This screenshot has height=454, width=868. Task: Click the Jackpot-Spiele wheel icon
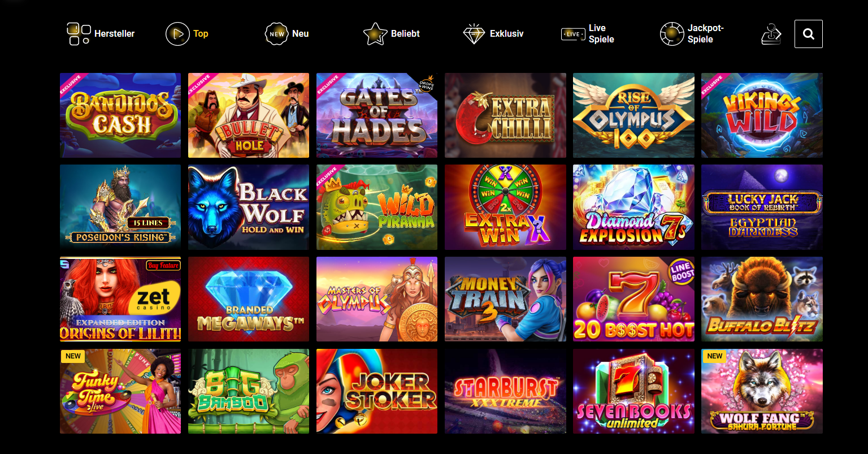pyautogui.click(x=671, y=34)
